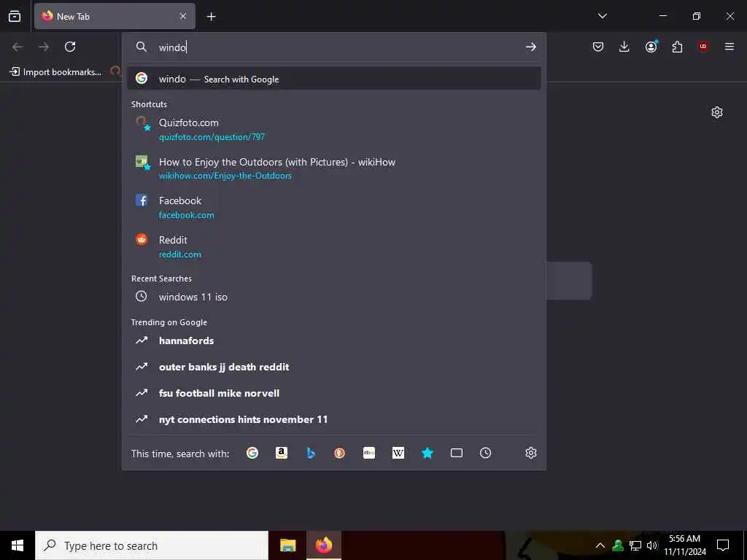Open the notification center icon

coord(723,545)
